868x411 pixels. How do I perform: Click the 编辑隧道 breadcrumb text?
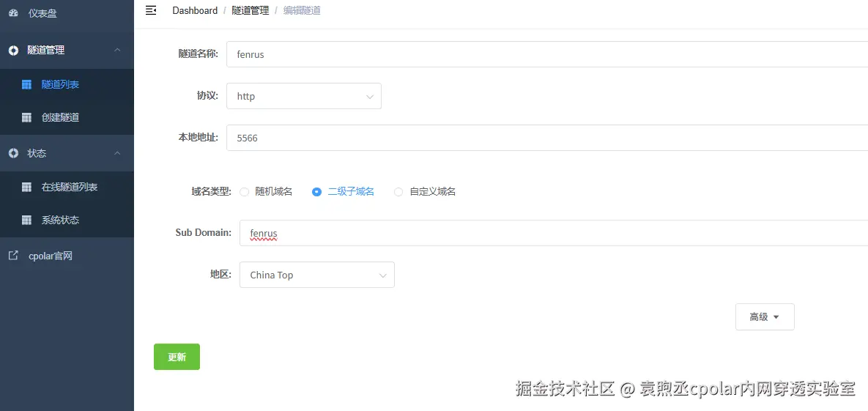[302, 10]
